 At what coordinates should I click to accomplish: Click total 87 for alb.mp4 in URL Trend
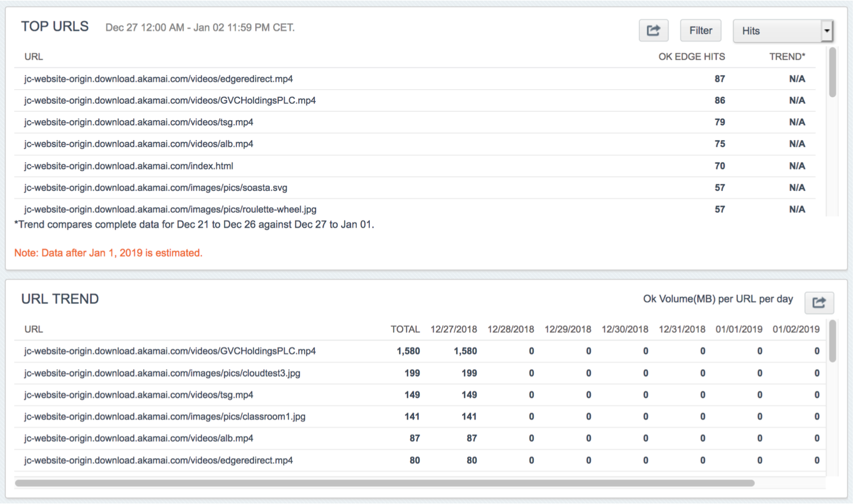[415, 438]
